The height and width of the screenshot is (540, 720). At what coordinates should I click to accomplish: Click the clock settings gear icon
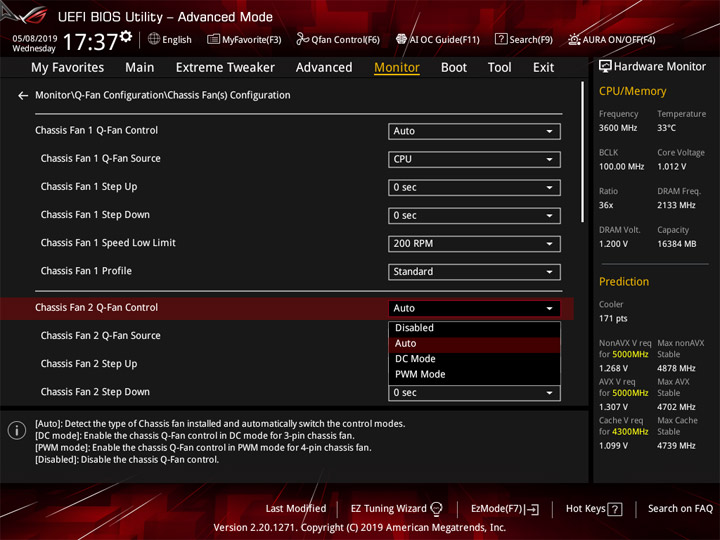click(126, 36)
